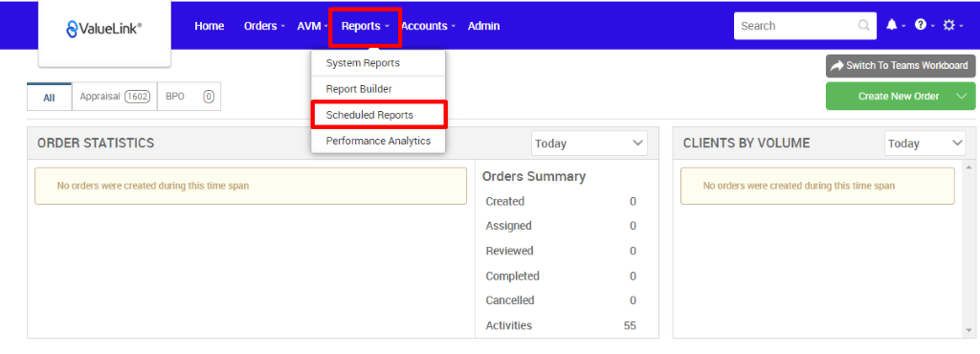The height and width of the screenshot is (354, 980).
Task: Click Switch To Teams Workboard button
Action: (x=900, y=66)
